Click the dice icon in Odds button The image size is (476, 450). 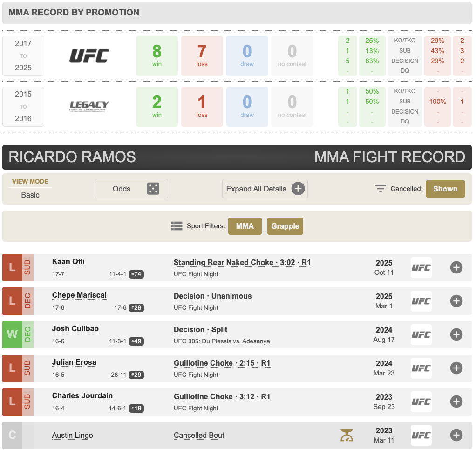[153, 189]
